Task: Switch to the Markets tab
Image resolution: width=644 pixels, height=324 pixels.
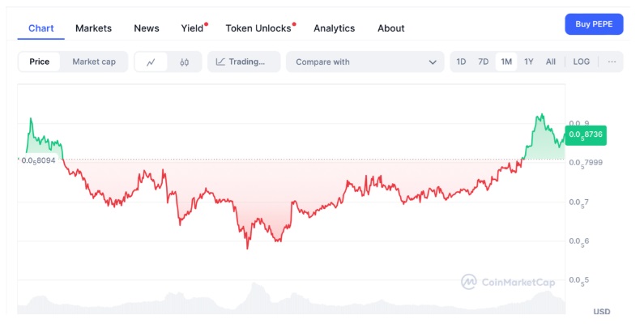Action: [x=93, y=28]
